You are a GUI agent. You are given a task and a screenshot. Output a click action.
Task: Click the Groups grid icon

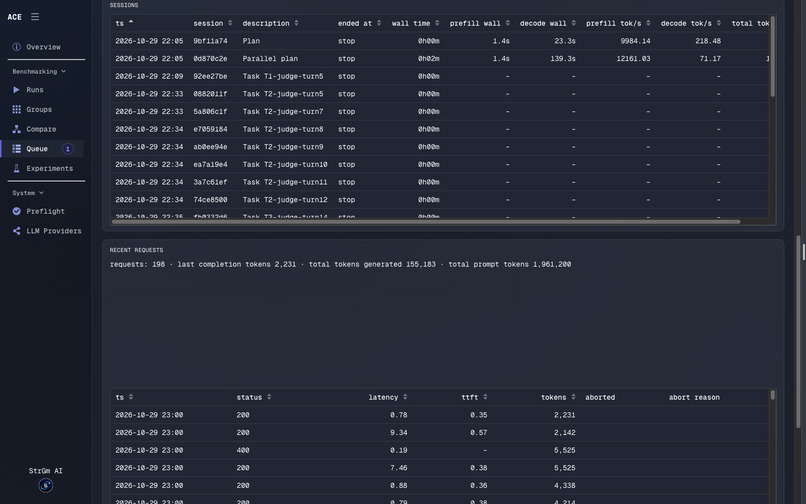[16, 109]
